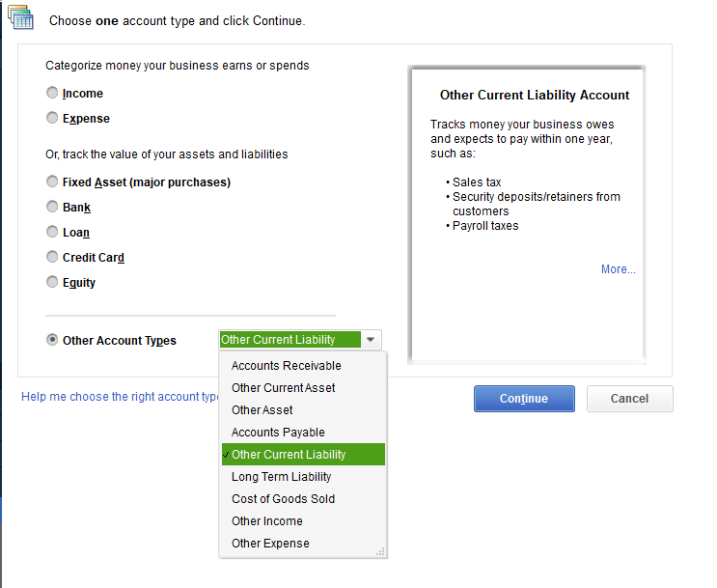Click the Cancel button
Viewport: 717px width, 588px height.
point(629,399)
